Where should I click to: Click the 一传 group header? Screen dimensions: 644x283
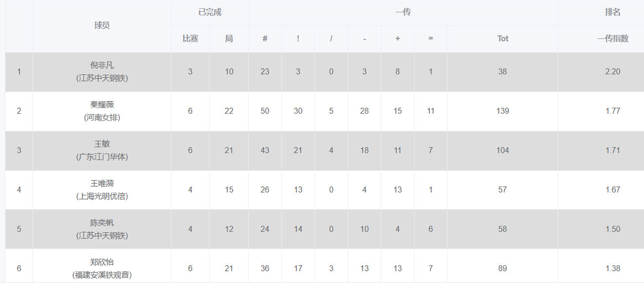tap(403, 12)
